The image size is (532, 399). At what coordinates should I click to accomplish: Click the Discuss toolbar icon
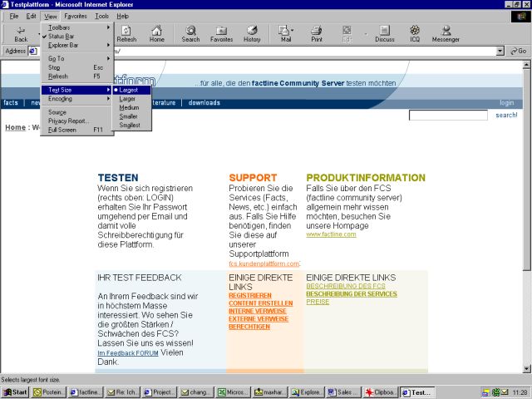click(384, 33)
